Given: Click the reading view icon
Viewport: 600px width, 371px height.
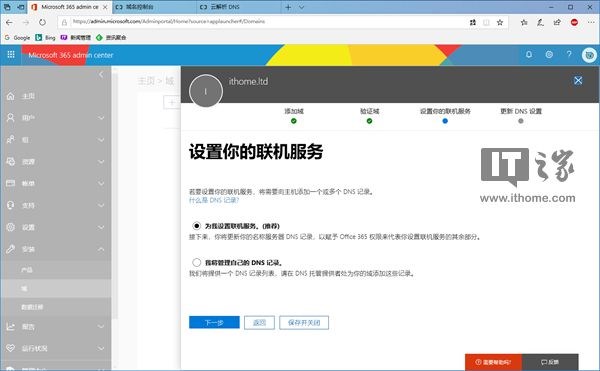Looking at the screenshot, I should click(x=486, y=23).
